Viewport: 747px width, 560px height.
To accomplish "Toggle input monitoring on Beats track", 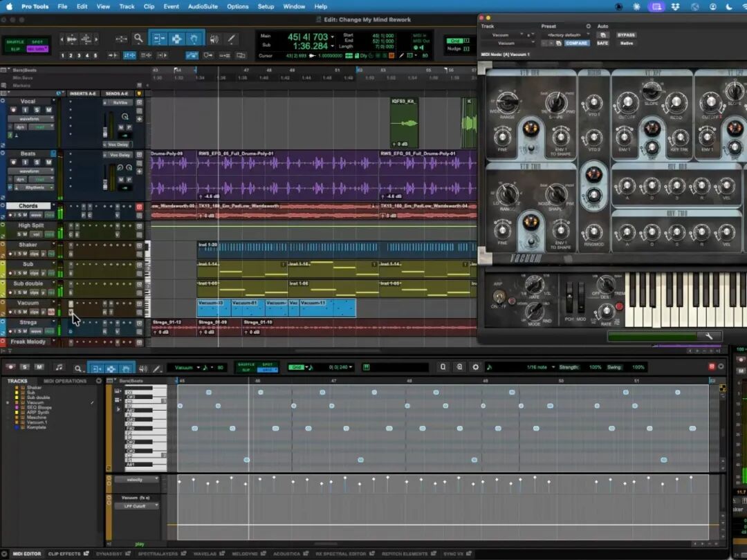I will (25, 162).
